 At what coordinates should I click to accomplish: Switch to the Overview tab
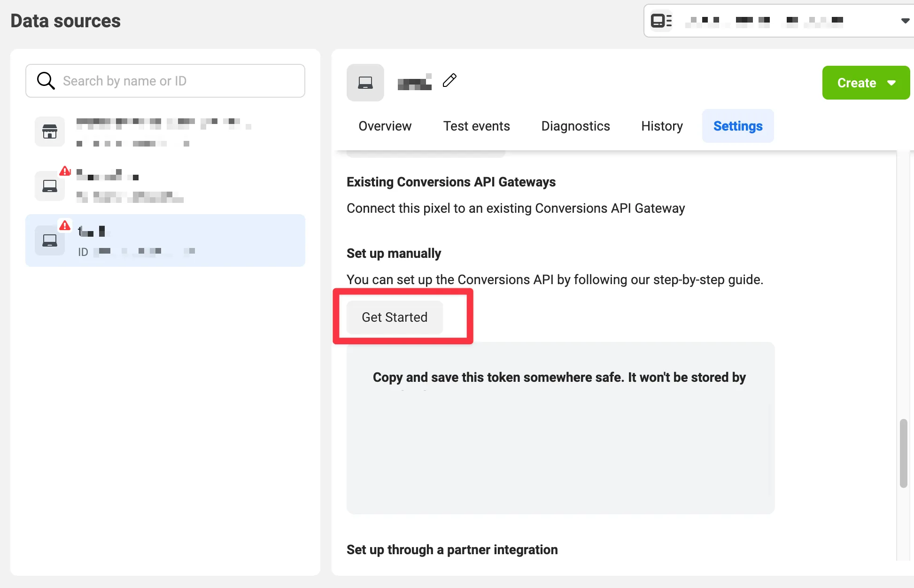tap(385, 126)
